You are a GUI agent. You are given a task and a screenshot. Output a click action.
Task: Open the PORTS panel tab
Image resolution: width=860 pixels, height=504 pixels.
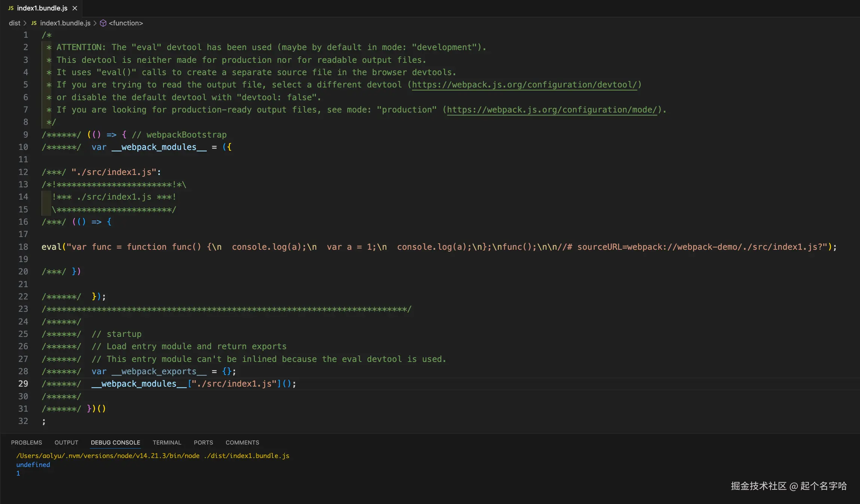203,442
